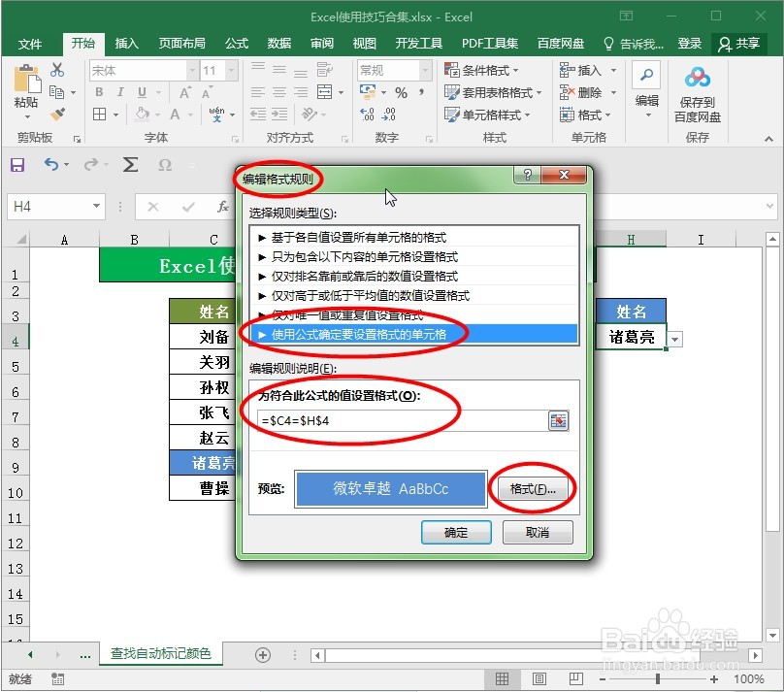The width and height of the screenshot is (784, 692).
Task: Click the Increase Decimal icon
Action: pos(367,115)
